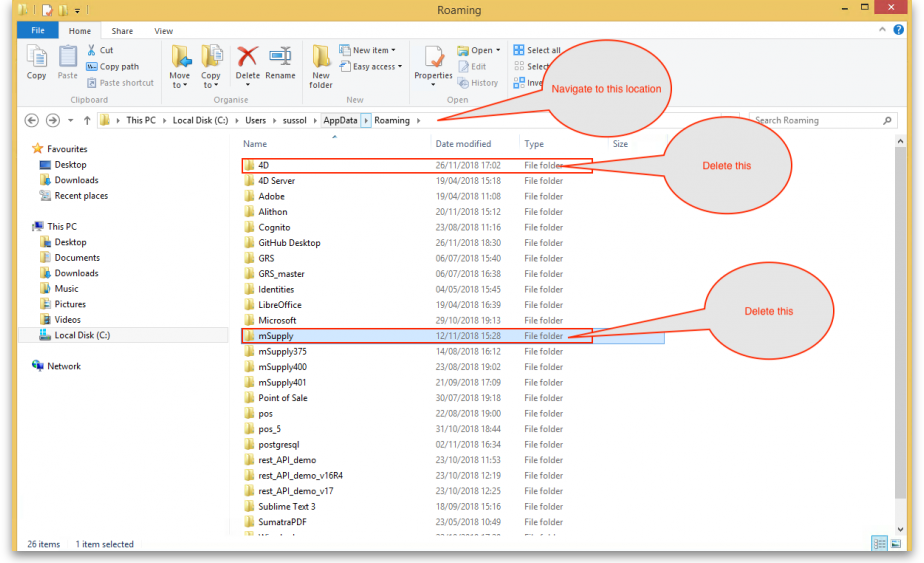
Task: Click the Back navigation arrow
Action: [x=31, y=120]
